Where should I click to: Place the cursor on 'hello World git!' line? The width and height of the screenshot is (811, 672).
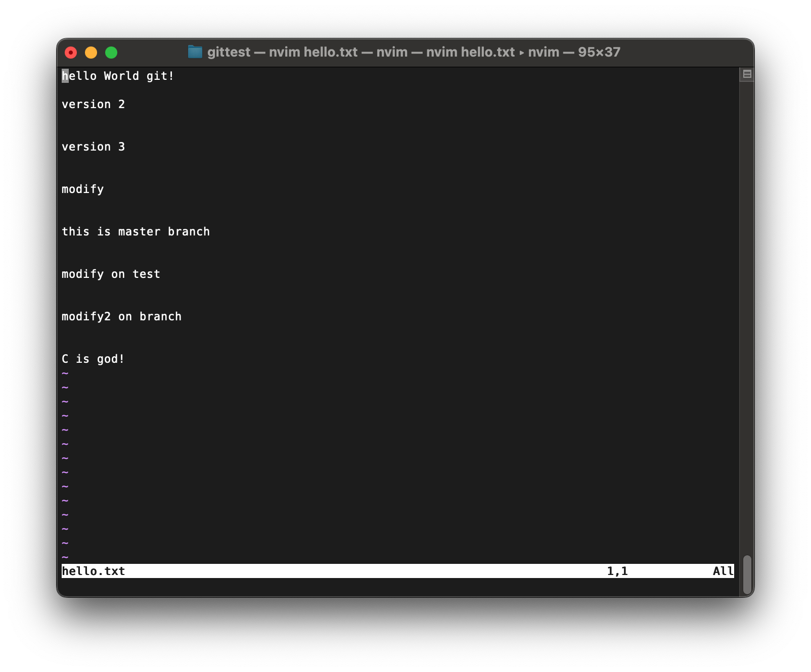pos(118,76)
